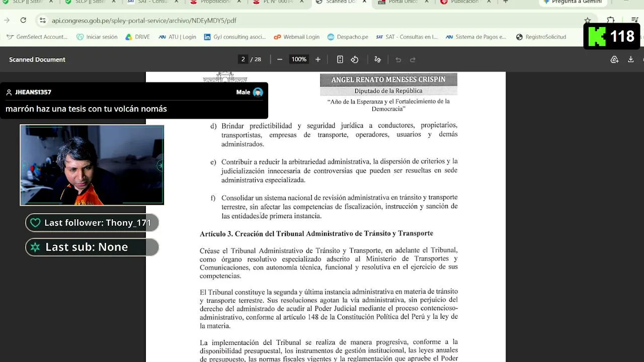
Task: Open the ATU | Login bookmark
Action: tap(177, 37)
